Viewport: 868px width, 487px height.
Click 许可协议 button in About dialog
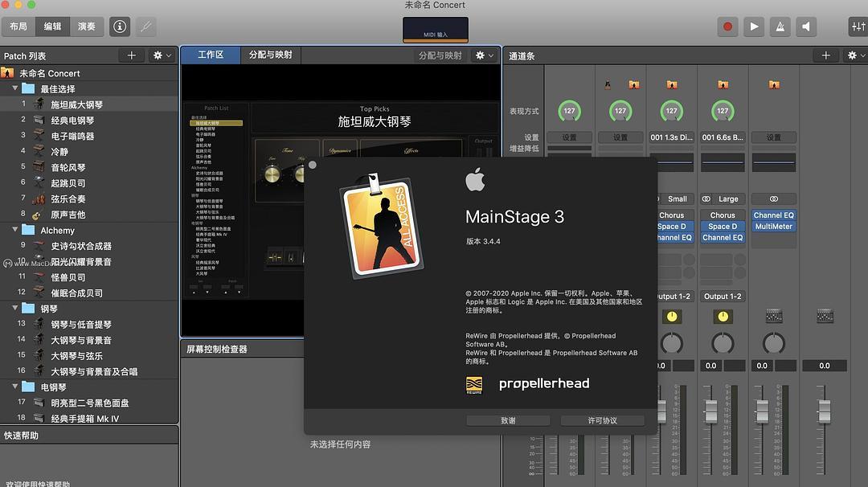point(602,420)
